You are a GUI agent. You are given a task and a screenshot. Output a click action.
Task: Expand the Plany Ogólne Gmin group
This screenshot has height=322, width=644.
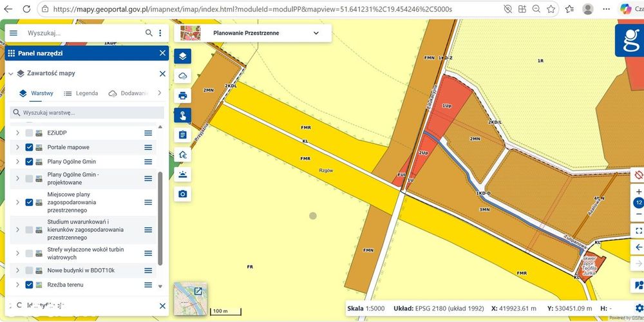(17, 162)
